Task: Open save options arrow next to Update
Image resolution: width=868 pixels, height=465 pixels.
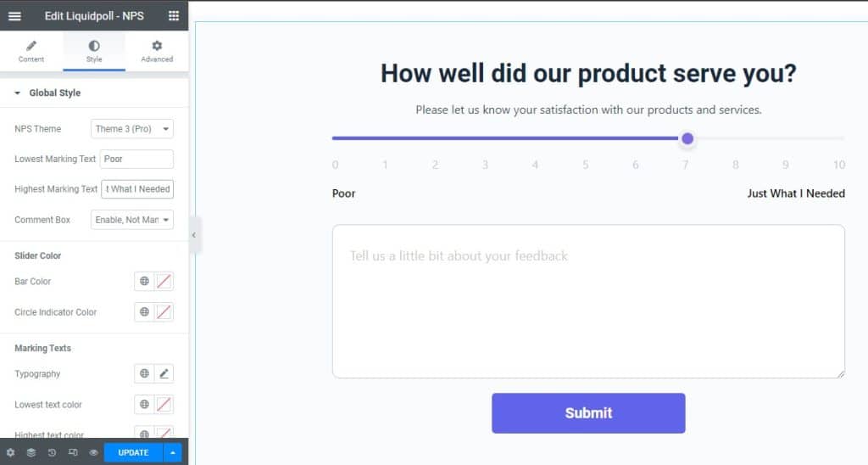Action: click(173, 452)
